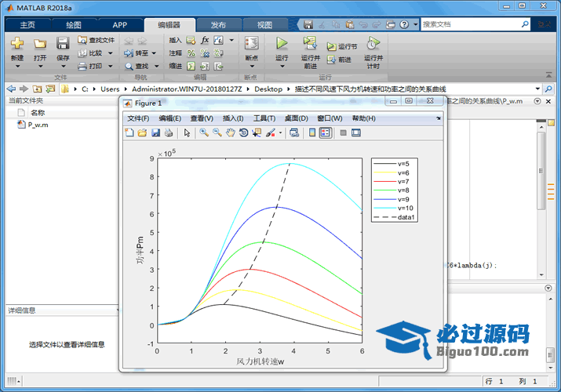Click the print figure icon
Screen dimensions: 561x392
(169, 133)
